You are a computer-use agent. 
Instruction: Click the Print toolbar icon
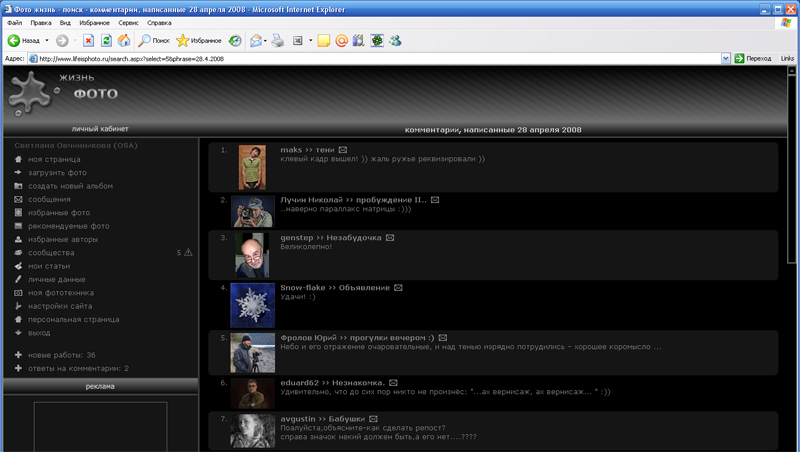click(278, 41)
